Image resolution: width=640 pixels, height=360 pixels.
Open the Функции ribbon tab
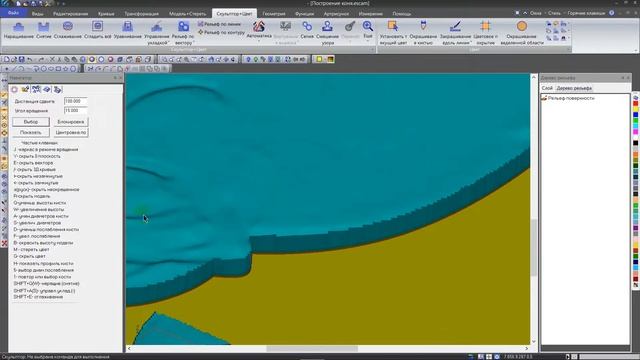[304, 13]
